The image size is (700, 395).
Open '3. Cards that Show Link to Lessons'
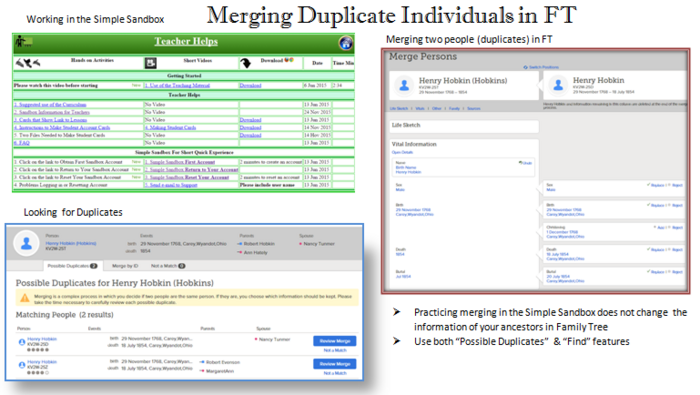tap(50, 120)
